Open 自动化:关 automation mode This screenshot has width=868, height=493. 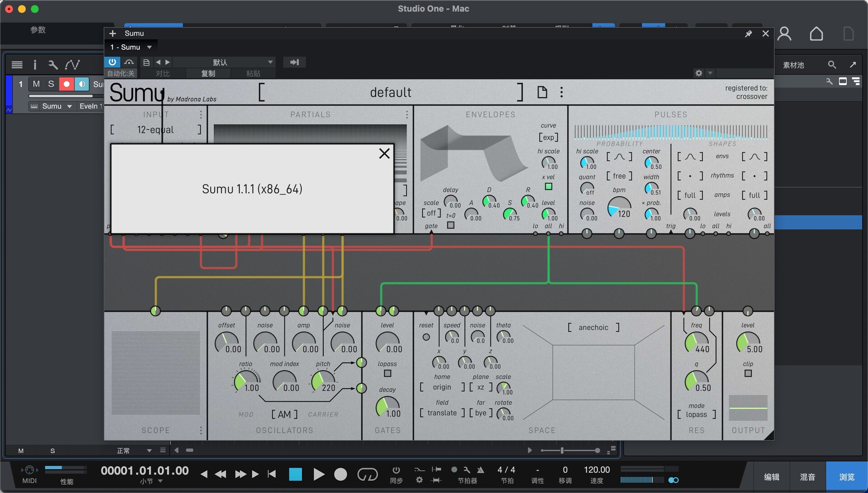point(121,73)
